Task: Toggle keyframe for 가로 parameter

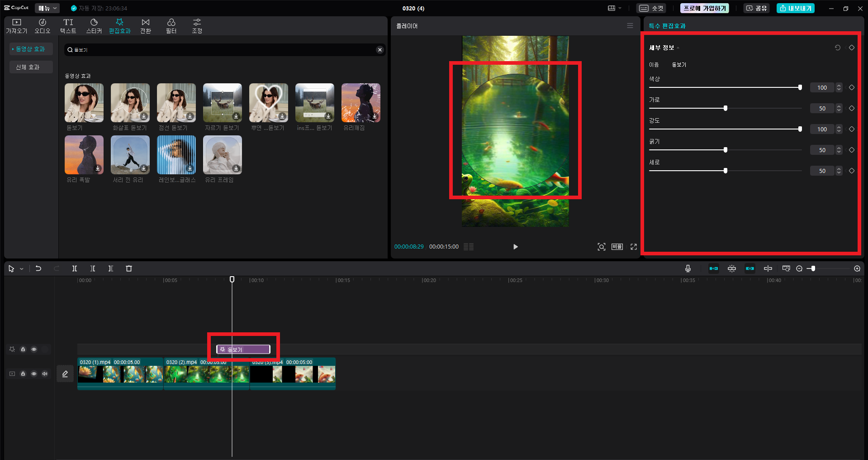Action: 852,108
